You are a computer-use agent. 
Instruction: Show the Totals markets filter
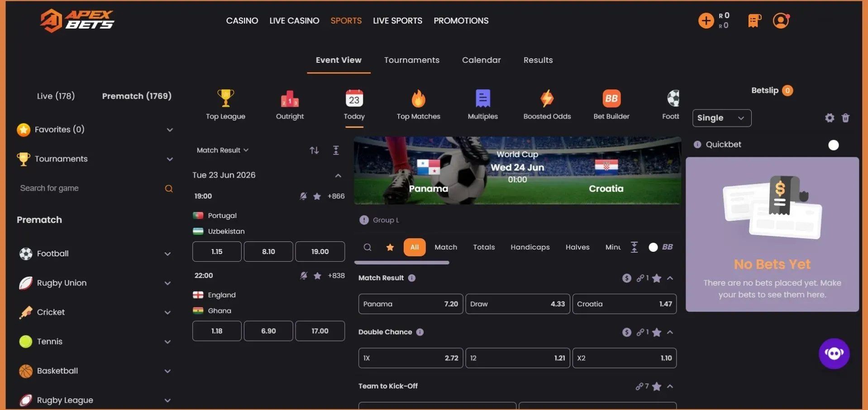click(484, 247)
